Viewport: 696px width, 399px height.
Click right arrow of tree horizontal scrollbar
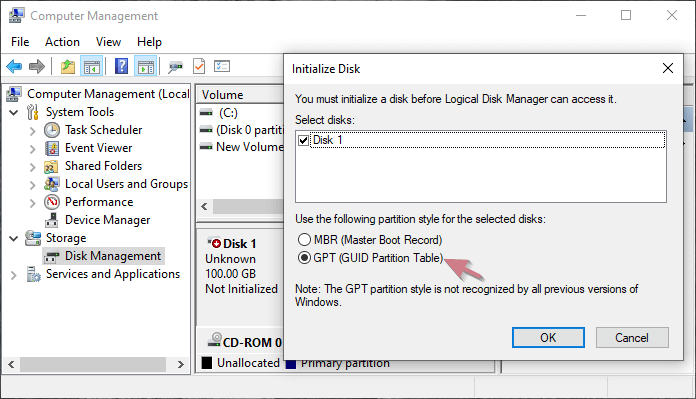181,364
